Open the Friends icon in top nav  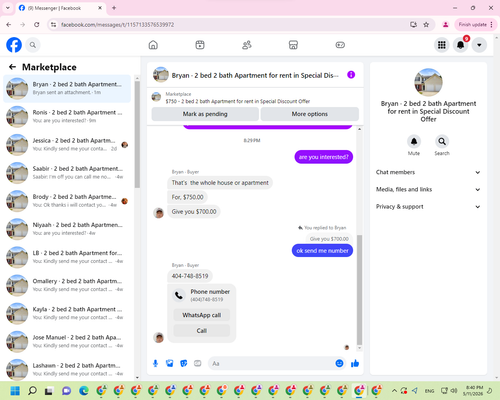click(x=247, y=45)
